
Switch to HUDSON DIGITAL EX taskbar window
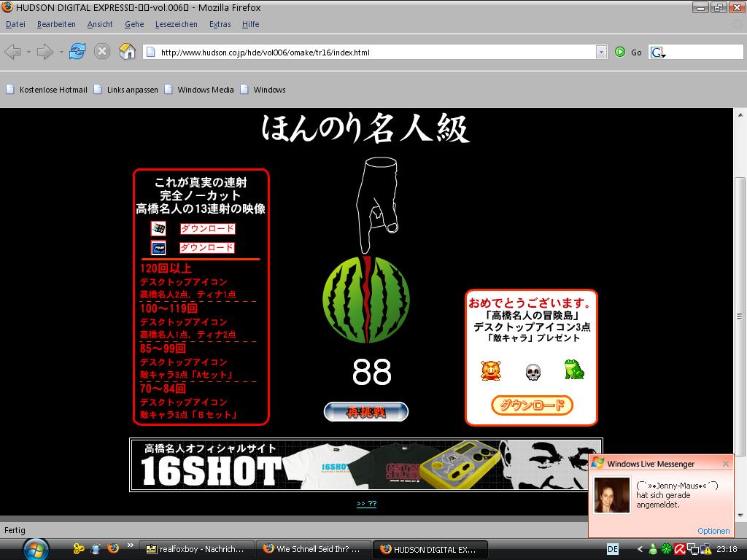click(430, 549)
